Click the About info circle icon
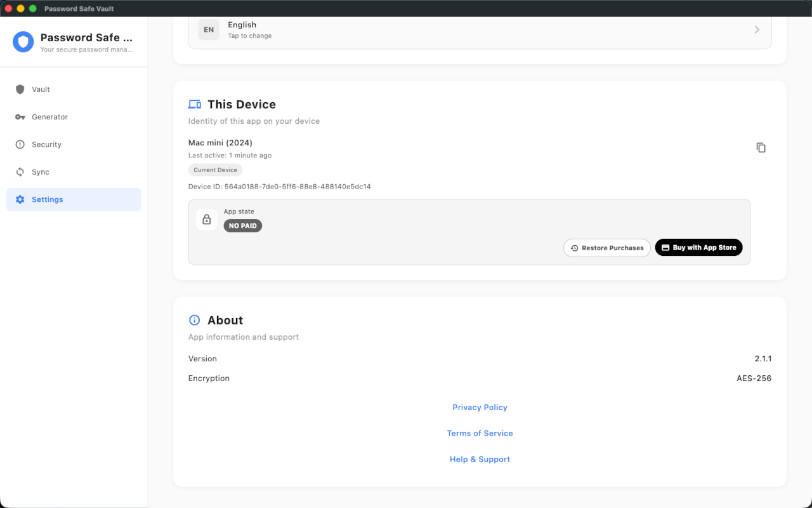 coord(195,320)
